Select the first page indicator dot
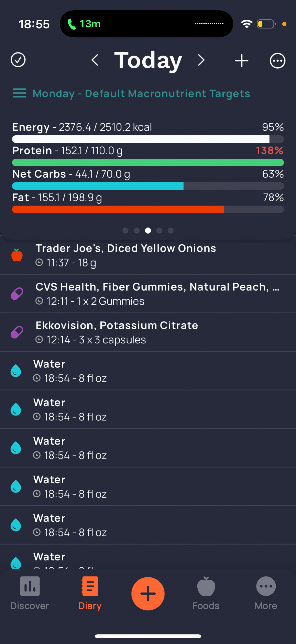The width and height of the screenshot is (296, 644). [x=125, y=230]
